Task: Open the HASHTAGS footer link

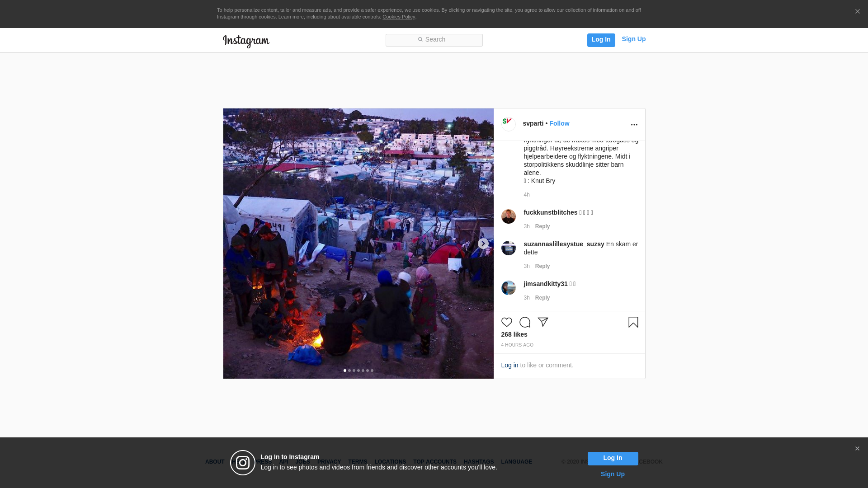Action: (x=478, y=462)
